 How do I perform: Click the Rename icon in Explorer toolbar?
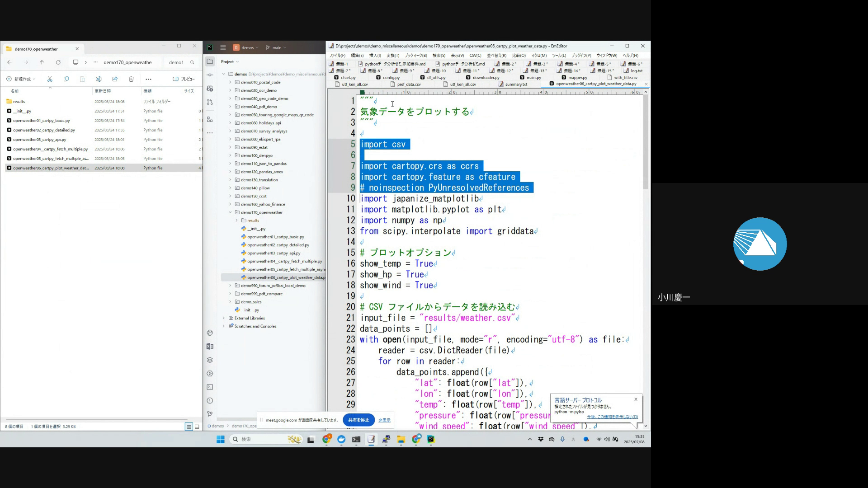point(99,79)
